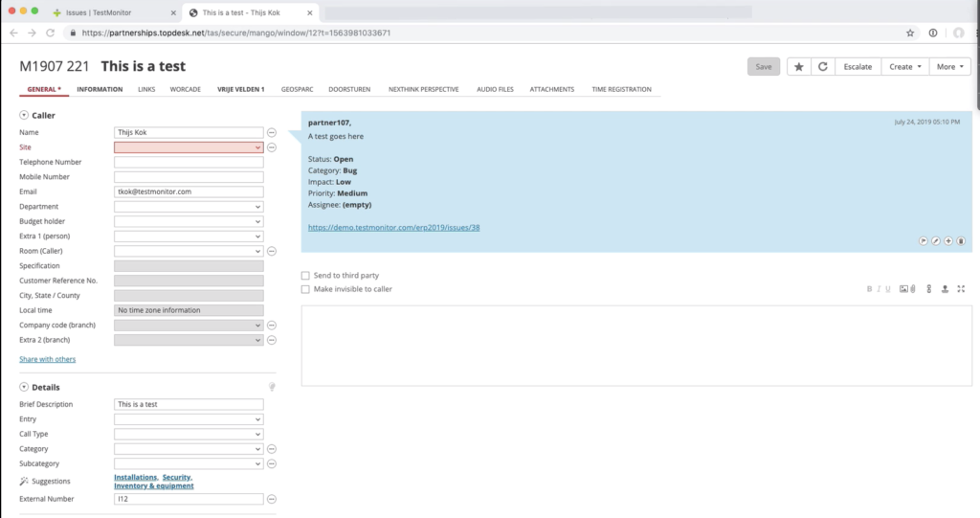980x518 pixels.
Task: Switch to the Vrije Velden 1 tab
Action: point(240,89)
